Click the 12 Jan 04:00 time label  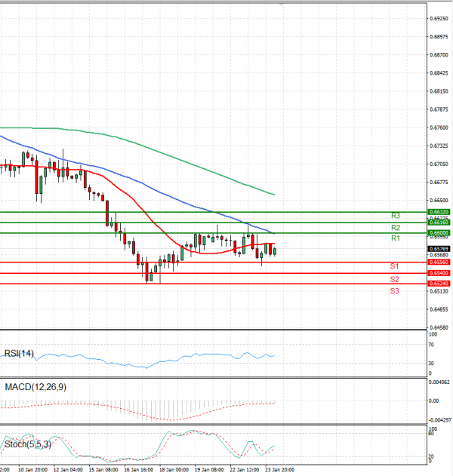click(x=68, y=470)
